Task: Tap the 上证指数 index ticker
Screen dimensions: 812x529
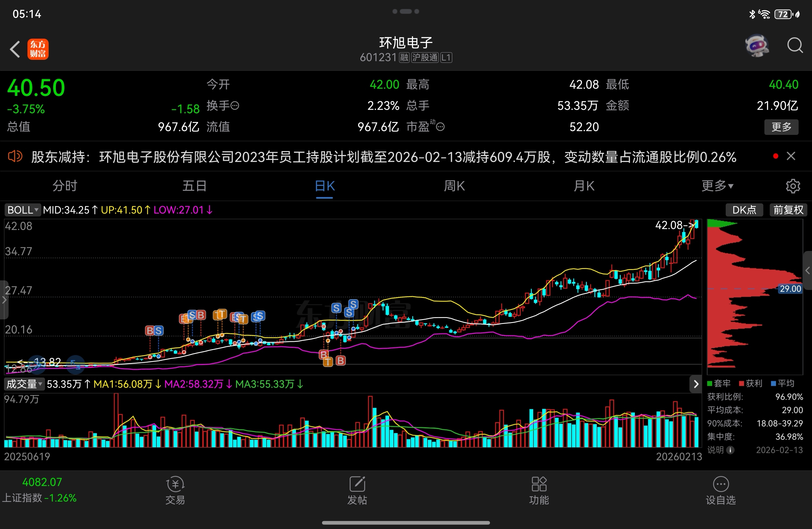Action: pyautogui.click(x=39, y=490)
